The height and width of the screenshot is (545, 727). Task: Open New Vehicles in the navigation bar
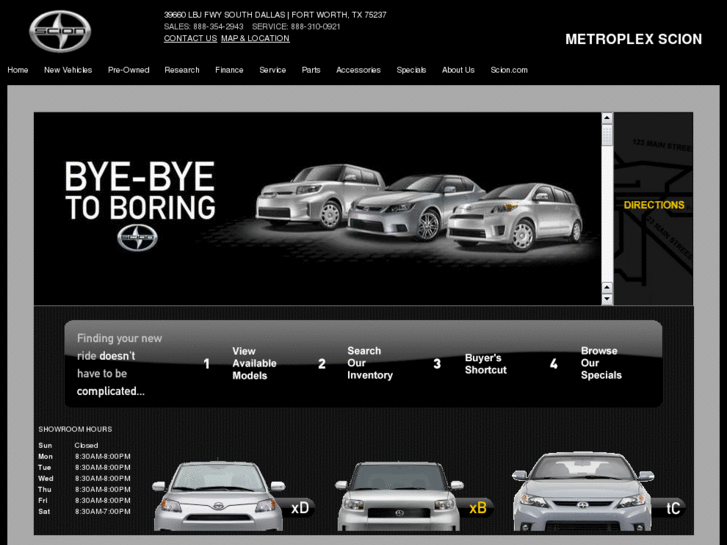pyautogui.click(x=68, y=70)
